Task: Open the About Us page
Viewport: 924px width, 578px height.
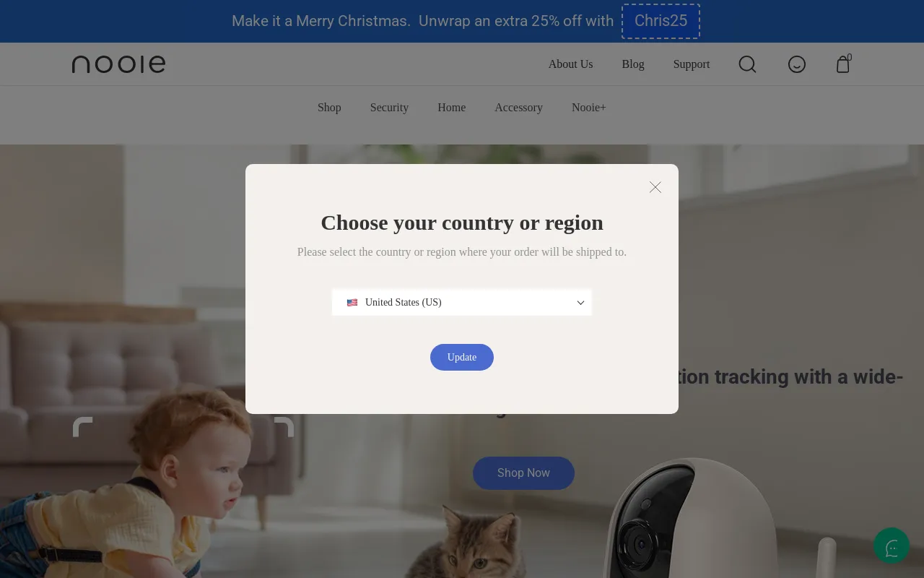Action: (x=570, y=64)
